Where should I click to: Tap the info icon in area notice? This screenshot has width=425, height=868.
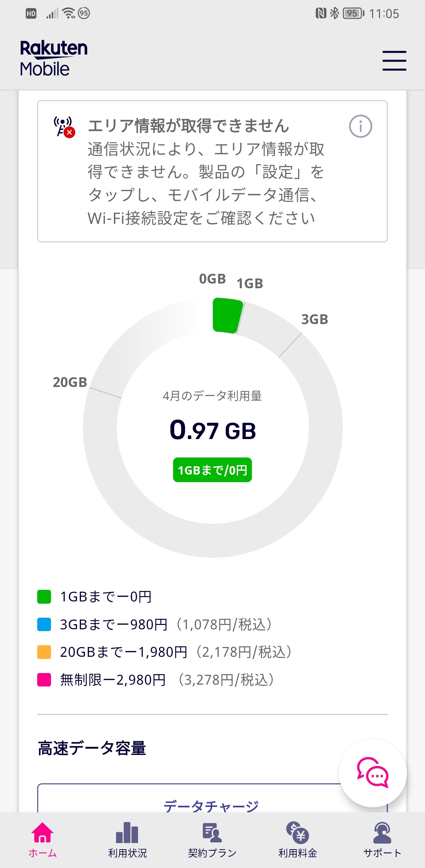pos(360,126)
